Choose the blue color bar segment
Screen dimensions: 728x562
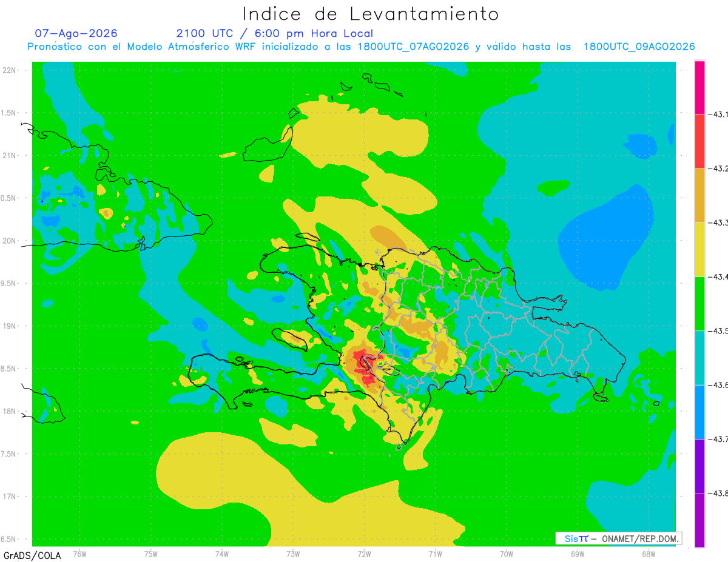[699, 412]
